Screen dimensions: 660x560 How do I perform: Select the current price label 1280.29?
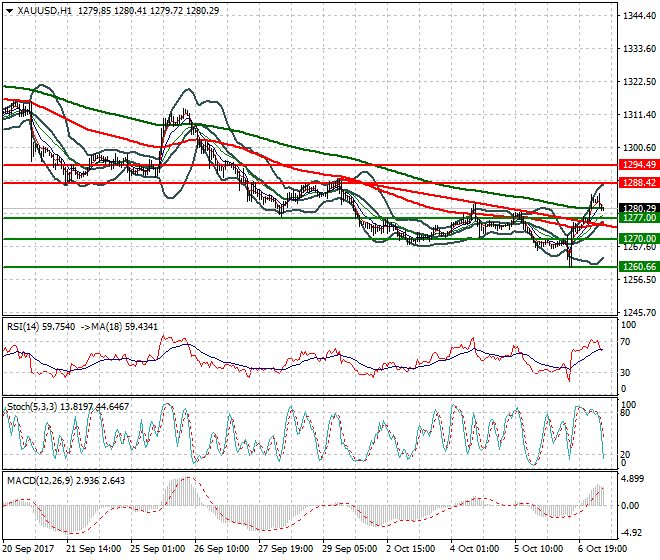[639, 208]
